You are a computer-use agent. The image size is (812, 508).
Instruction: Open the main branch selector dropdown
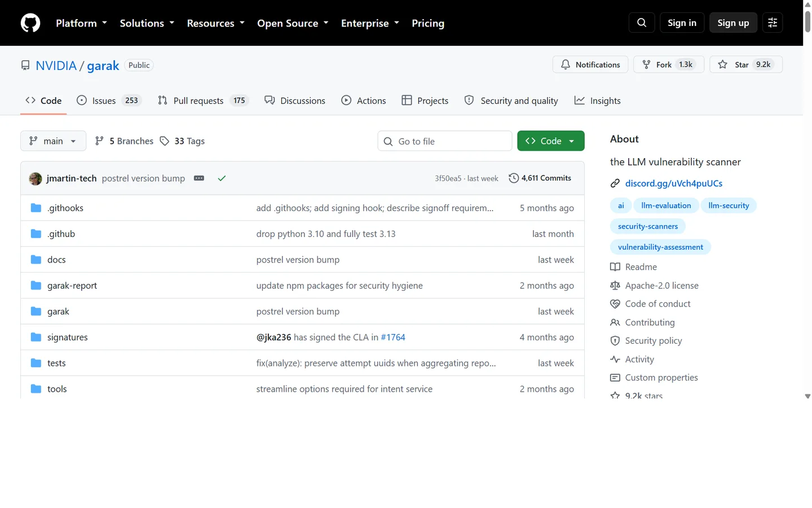point(53,141)
